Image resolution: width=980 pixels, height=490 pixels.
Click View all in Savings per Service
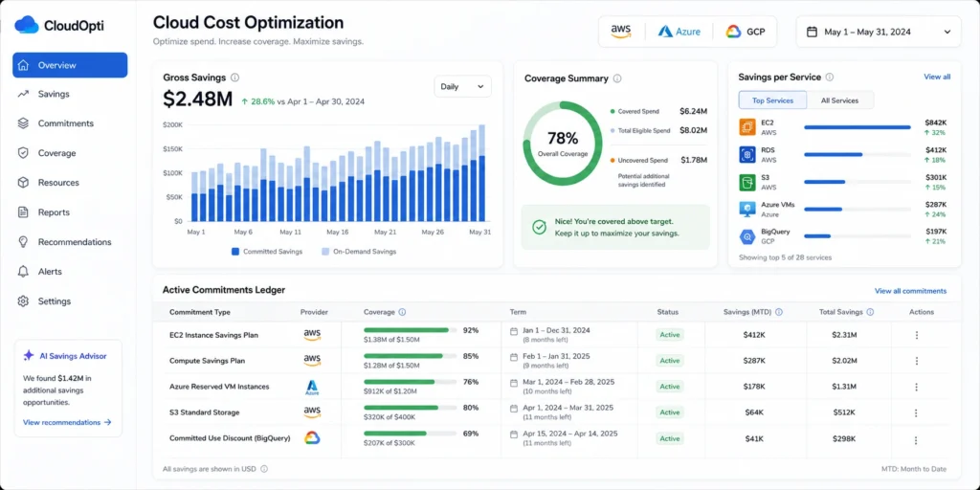(x=937, y=77)
